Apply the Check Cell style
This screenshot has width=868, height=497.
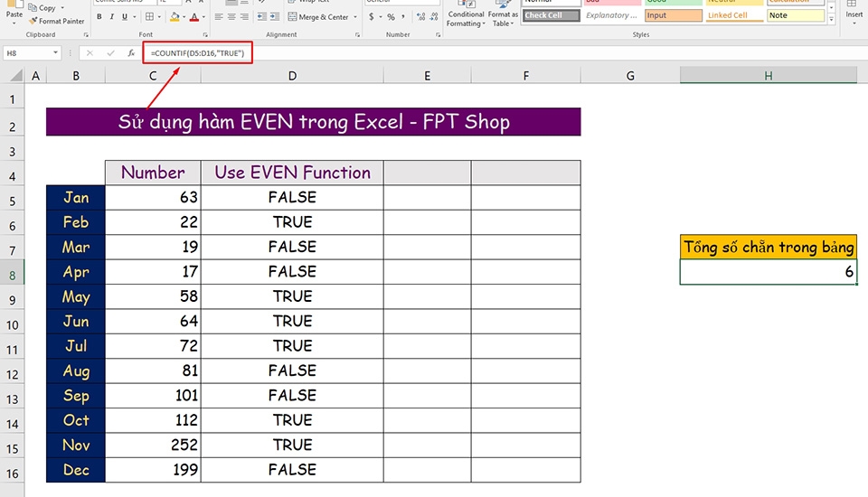(551, 15)
